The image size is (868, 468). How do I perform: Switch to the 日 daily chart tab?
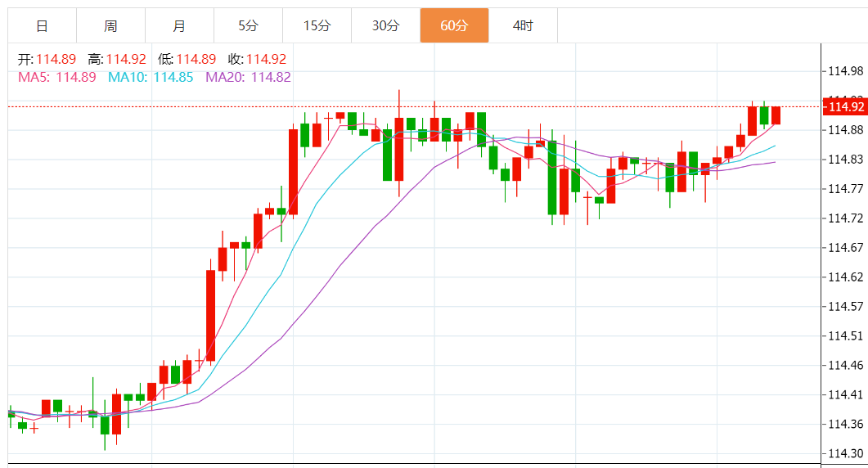click(42, 25)
